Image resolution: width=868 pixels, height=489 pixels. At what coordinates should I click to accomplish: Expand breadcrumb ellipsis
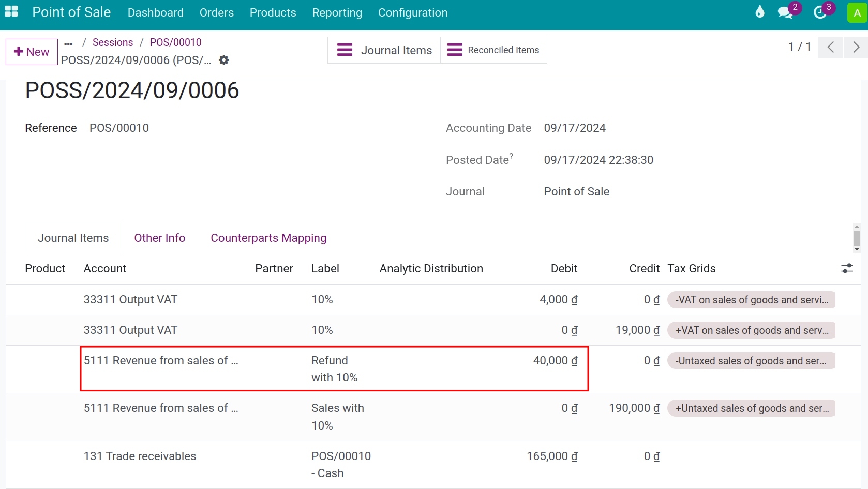click(x=68, y=43)
